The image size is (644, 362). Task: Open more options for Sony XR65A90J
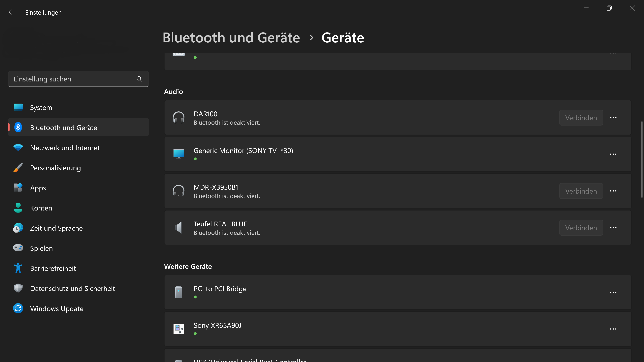tap(613, 329)
